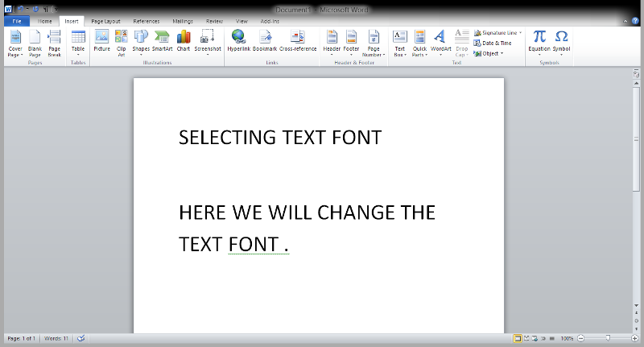Open the Table insert menu

pyautogui.click(x=78, y=43)
